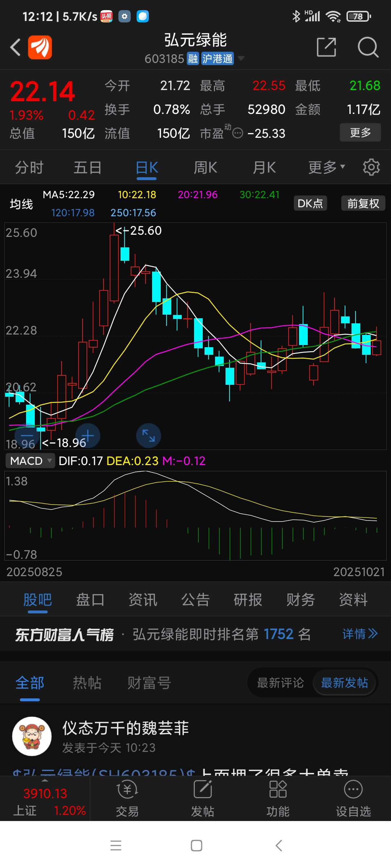Viewport: 391px width, 868px height.
Task: Open avatar of 仪态万千的魏芸菲
Action: coord(32,736)
